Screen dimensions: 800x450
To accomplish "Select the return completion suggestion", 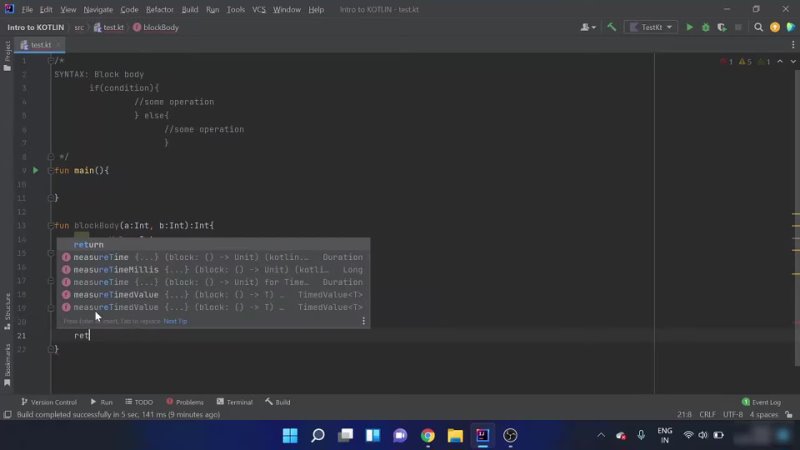I will [x=213, y=245].
